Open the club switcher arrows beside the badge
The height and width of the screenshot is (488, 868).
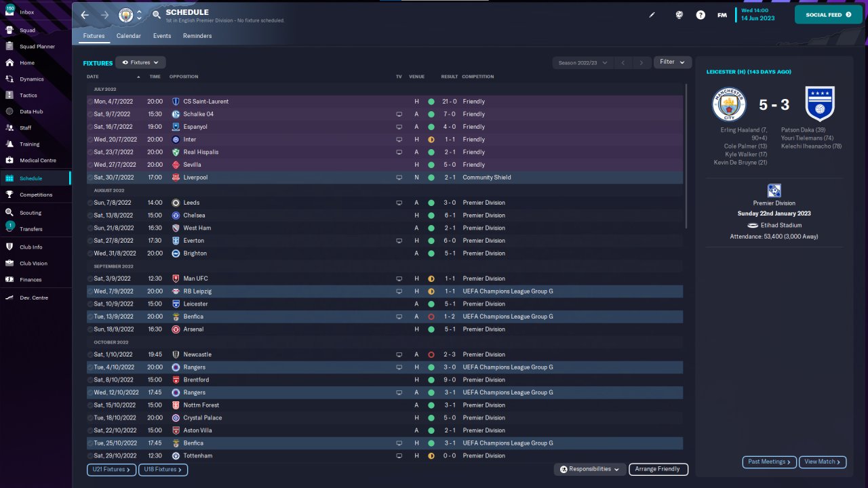click(139, 15)
